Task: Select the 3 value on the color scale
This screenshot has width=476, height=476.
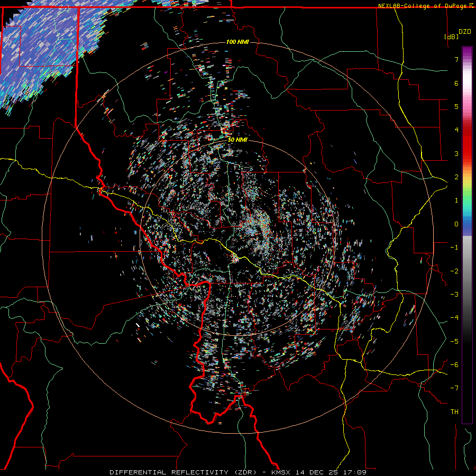Action: point(456,153)
